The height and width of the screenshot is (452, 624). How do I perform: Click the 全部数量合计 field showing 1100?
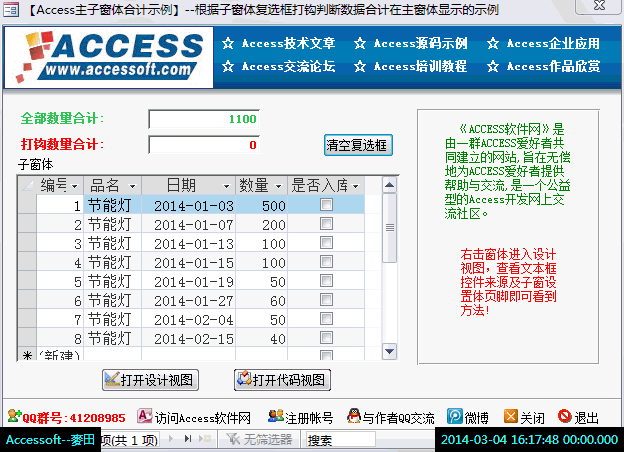204,119
